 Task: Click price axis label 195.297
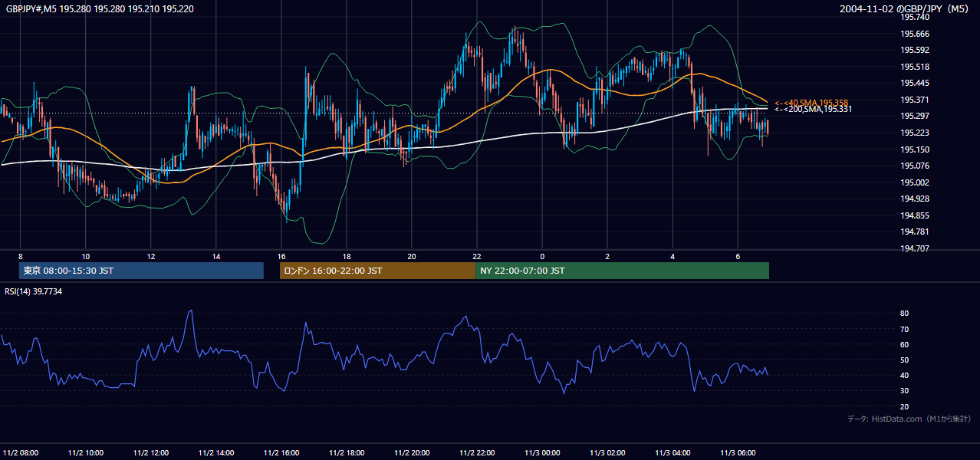pyautogui.click(x=915, y=116)
